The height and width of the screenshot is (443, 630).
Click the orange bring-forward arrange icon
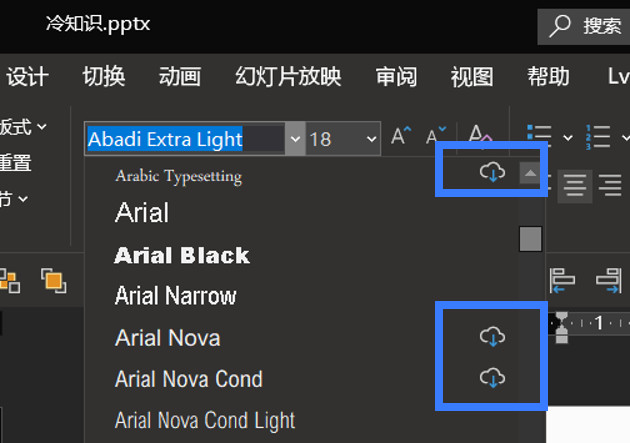tap(53, 280)
